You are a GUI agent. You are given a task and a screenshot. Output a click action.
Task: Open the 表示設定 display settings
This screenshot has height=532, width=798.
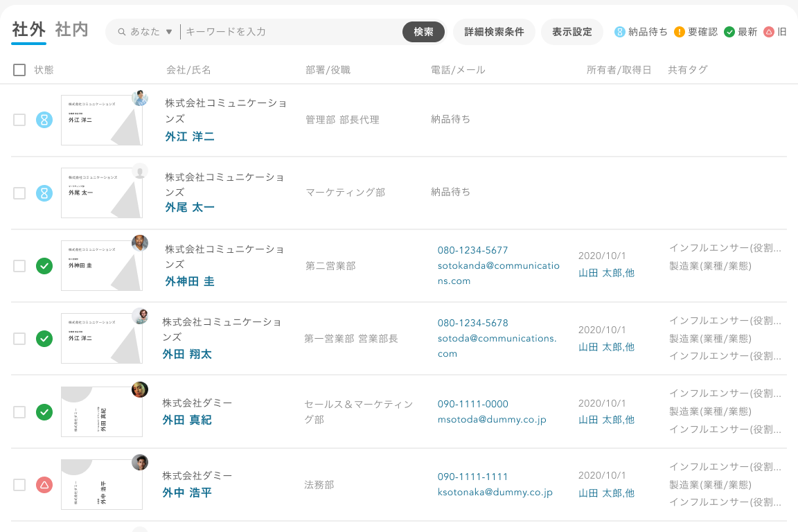[x=571, y=32]
